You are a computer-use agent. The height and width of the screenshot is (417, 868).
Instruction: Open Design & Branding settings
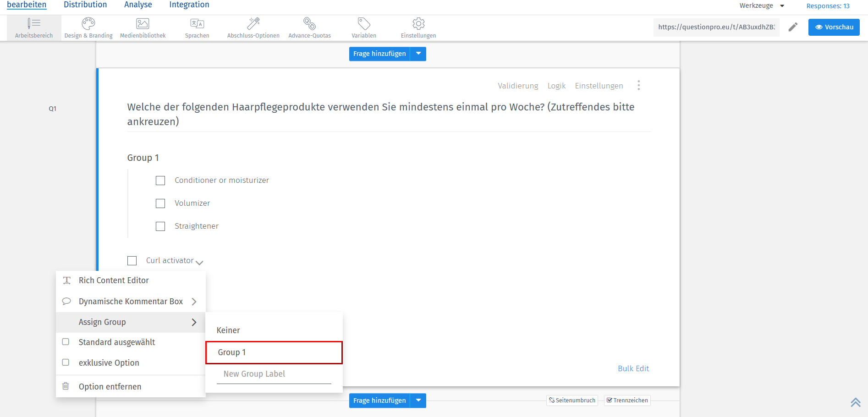[x=88, y=27]
